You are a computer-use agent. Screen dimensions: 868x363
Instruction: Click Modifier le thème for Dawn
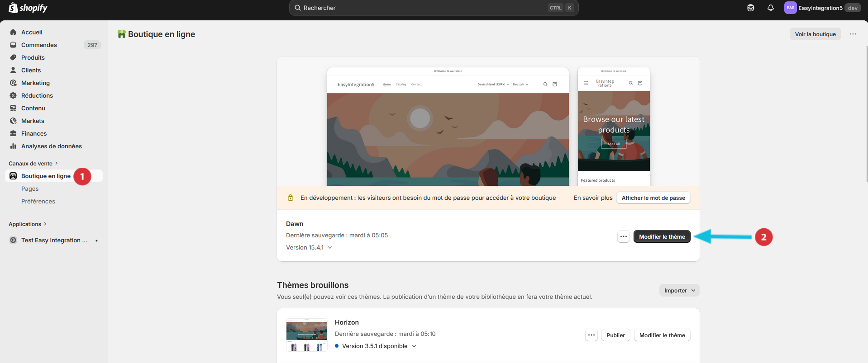tap(662, 236)
